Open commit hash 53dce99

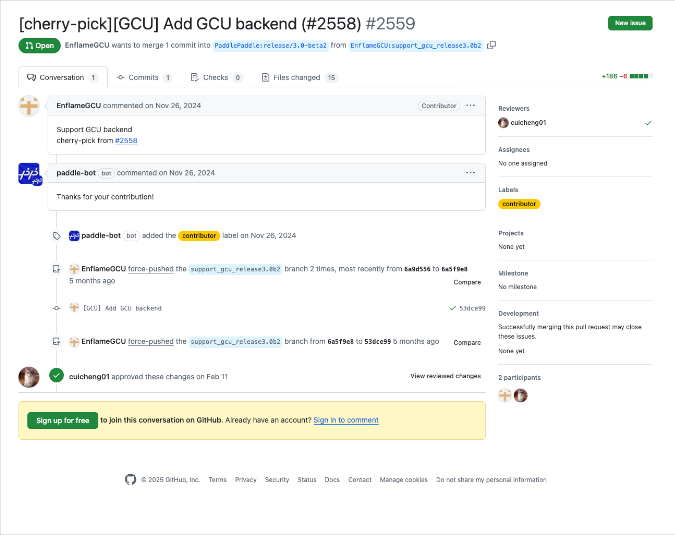(472, 309)
